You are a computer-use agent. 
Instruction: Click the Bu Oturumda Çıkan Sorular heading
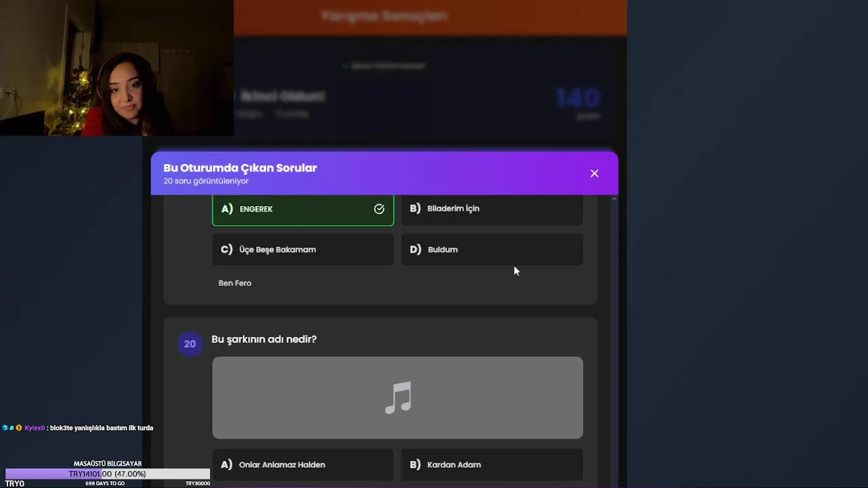(x=240, y=168)
